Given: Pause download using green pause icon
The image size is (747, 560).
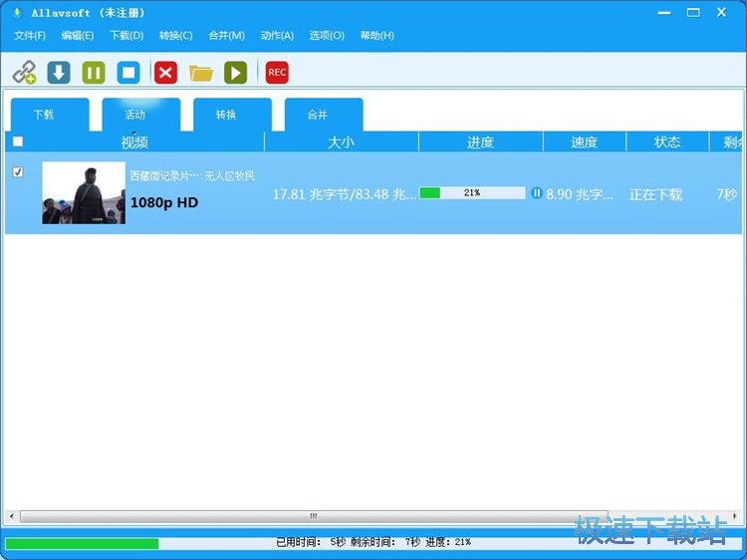Looking at the screenshot, I should pyautogui.click(x=94, y=73).
